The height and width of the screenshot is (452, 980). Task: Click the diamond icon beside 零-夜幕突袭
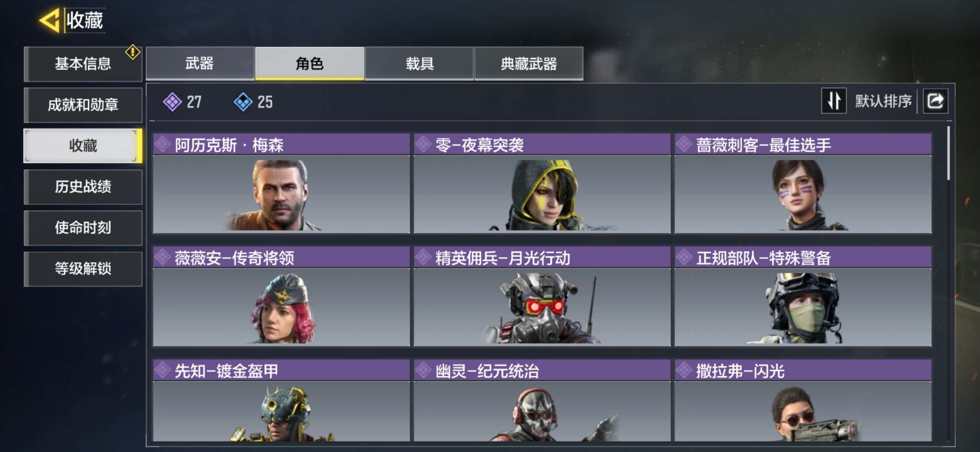point(423,144)
